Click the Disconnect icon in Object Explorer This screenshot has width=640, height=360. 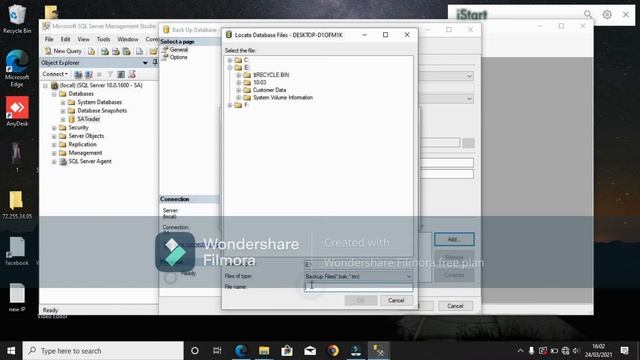(89, 74)
